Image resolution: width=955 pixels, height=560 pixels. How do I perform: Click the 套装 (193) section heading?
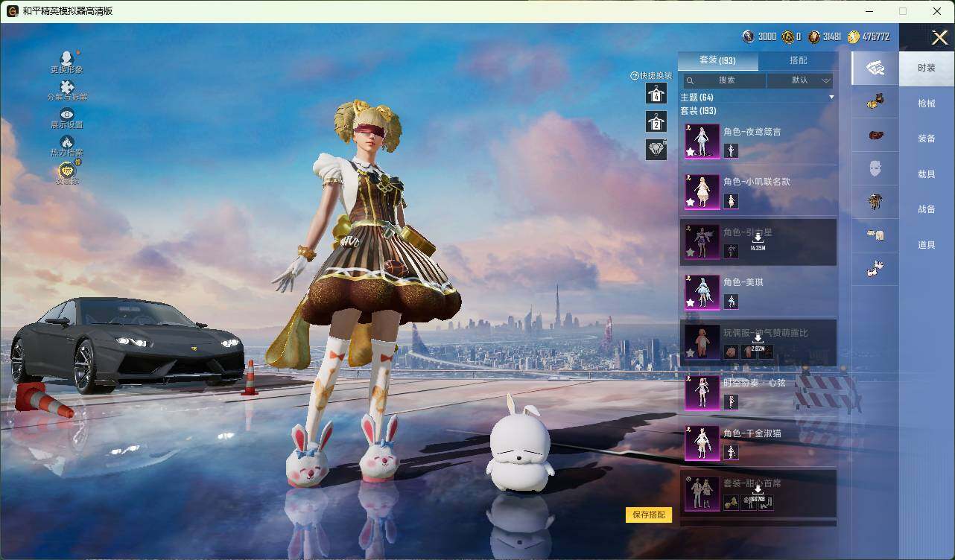[698, 111]
